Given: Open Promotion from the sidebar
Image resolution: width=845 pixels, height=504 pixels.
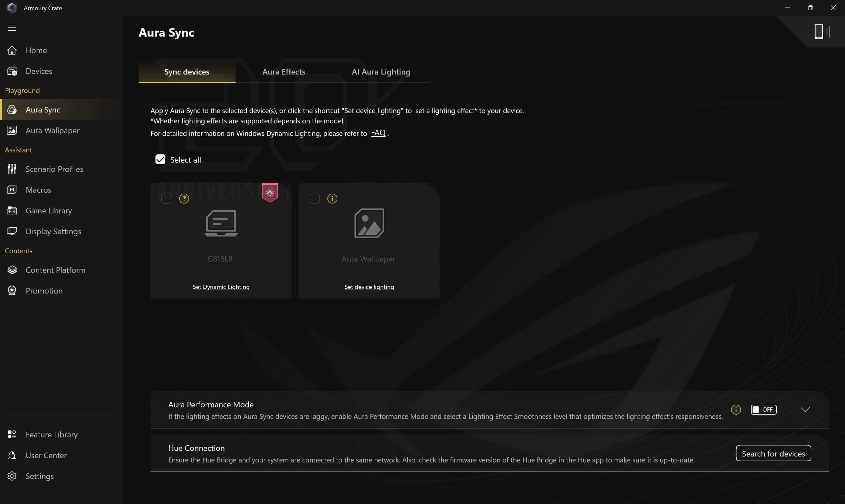Looking at the screenshot, I should point(61,291).
